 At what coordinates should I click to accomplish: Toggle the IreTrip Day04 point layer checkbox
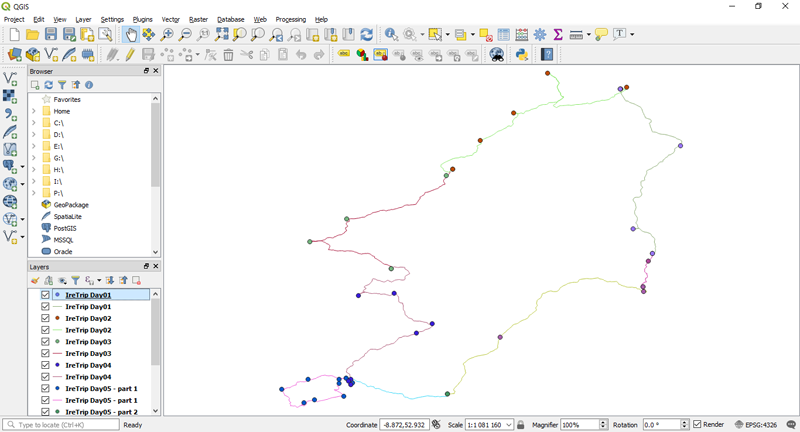click(x=45, y=365)
